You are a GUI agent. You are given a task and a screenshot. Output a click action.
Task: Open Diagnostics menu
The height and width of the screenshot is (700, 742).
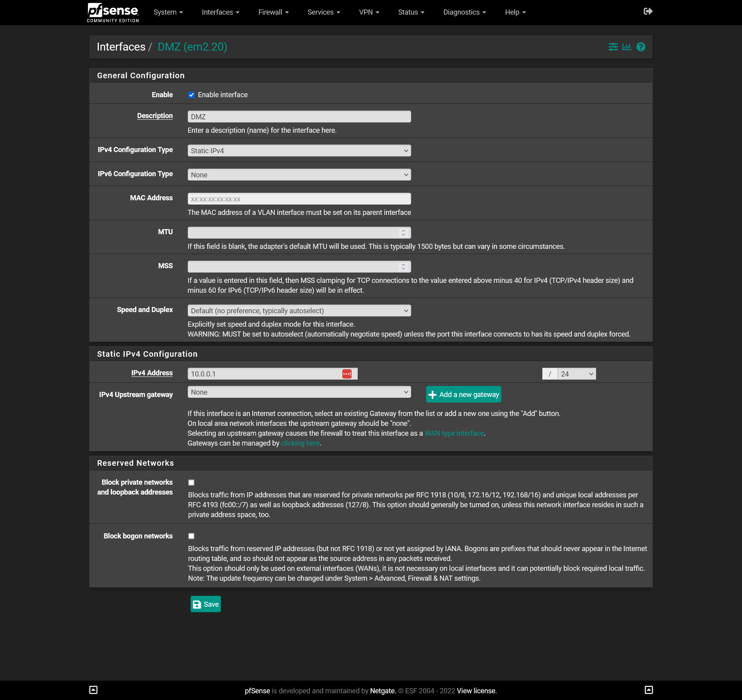[464, 12]
